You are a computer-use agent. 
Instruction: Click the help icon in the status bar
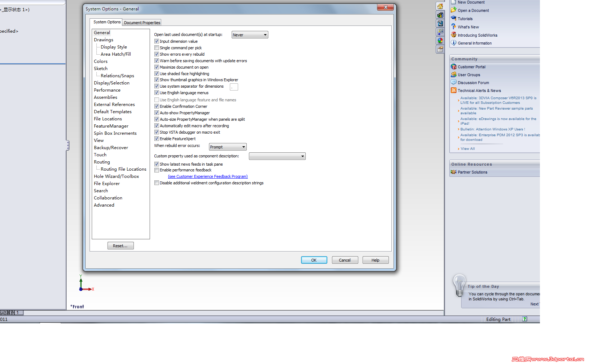coord(525,319)
